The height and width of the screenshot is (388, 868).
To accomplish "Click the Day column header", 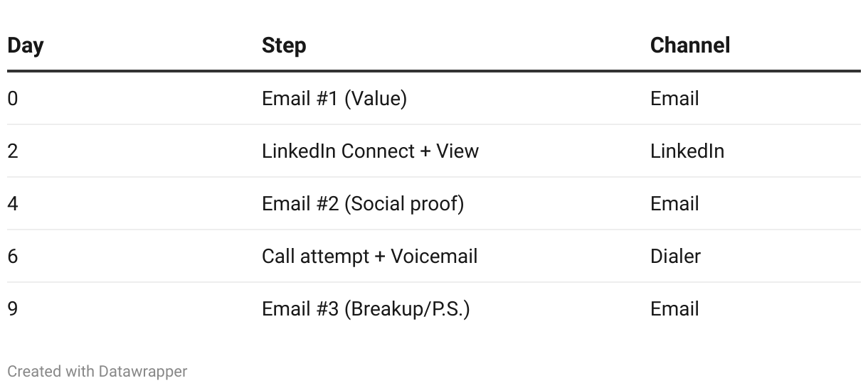I will [26, 45].
